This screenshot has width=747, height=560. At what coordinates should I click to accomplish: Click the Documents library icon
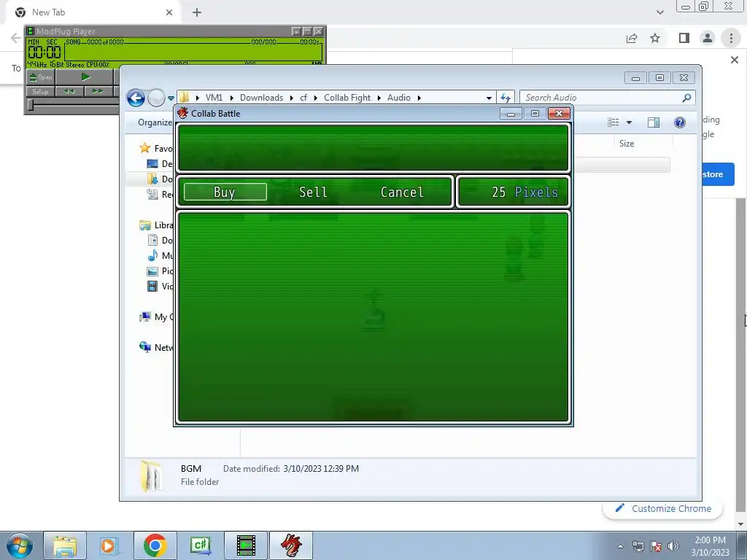[152, 240]
